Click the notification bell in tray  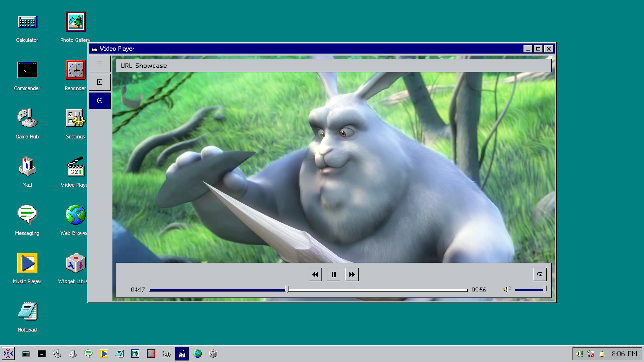(602, 354)
